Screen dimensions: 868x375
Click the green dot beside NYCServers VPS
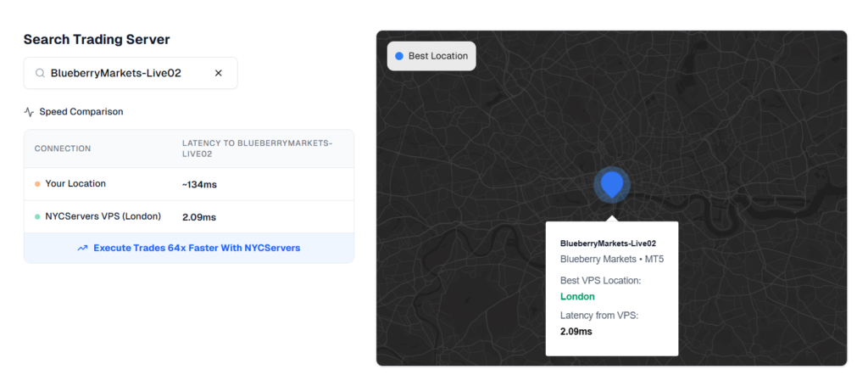(37, 216)
